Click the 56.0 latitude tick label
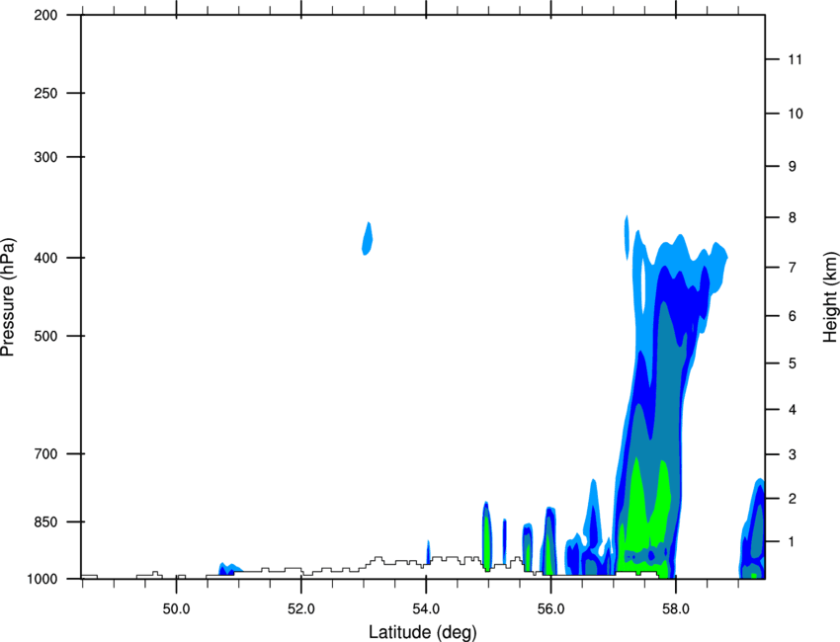The image size is (840, 642). (x=550, y=608)
